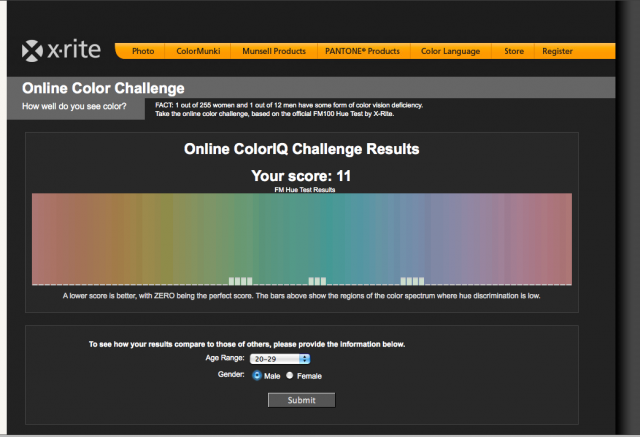Click teal region error bars in spectrum
The width and height of the screenshot is (640, 437).
point(317,281)
